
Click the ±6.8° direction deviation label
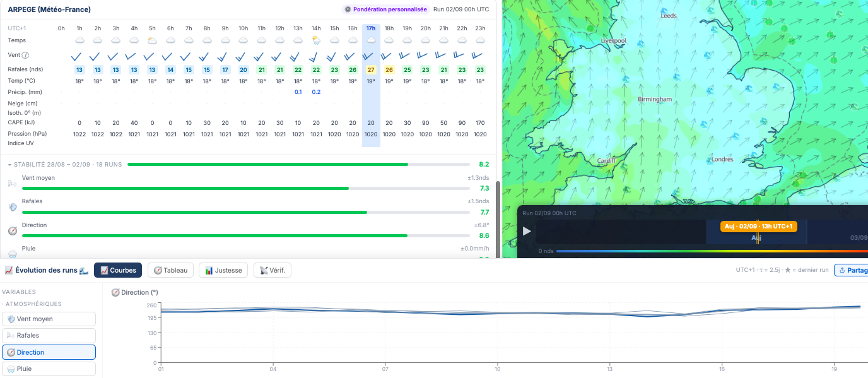click(482, 225)
